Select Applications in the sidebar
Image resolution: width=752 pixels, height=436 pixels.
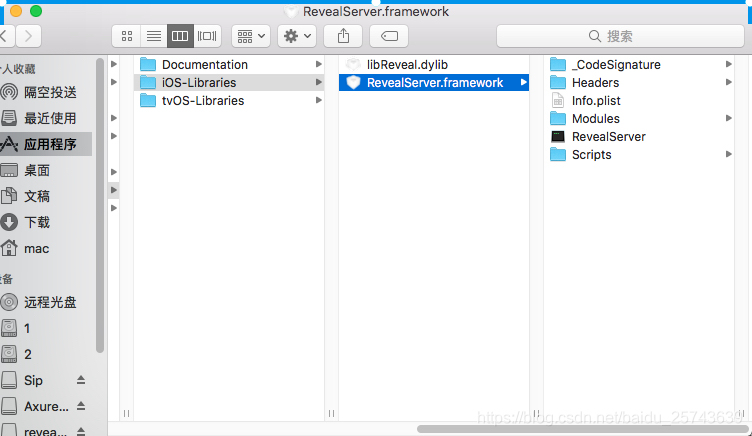pos(46,144)
